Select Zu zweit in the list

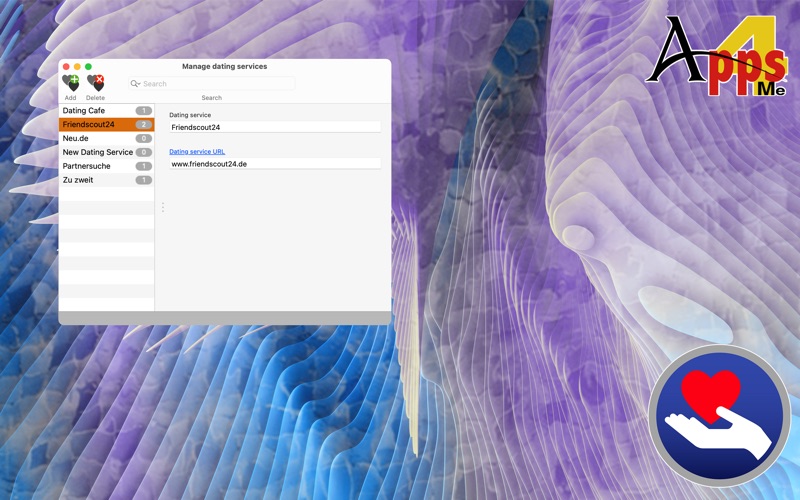(107, 180)
